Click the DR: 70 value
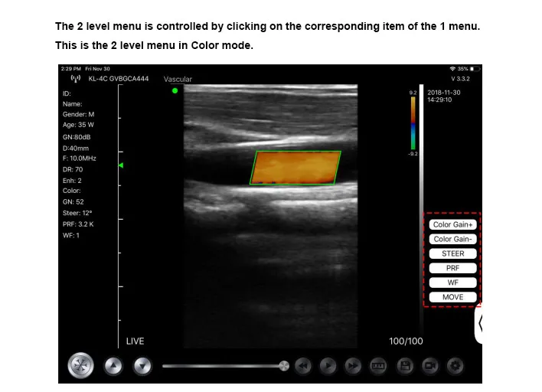This screenshot has width=542, height=392. pyautogui.click(x=73, y=169)
